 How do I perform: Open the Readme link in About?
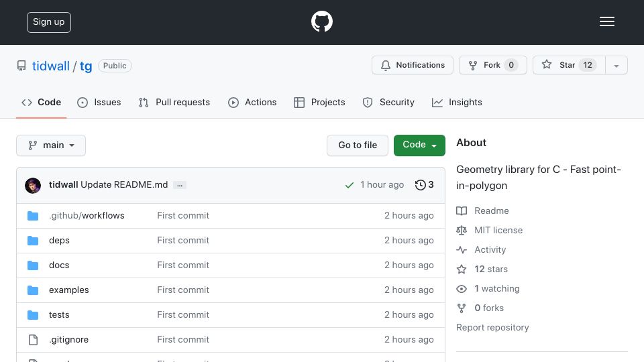[492, 210]
